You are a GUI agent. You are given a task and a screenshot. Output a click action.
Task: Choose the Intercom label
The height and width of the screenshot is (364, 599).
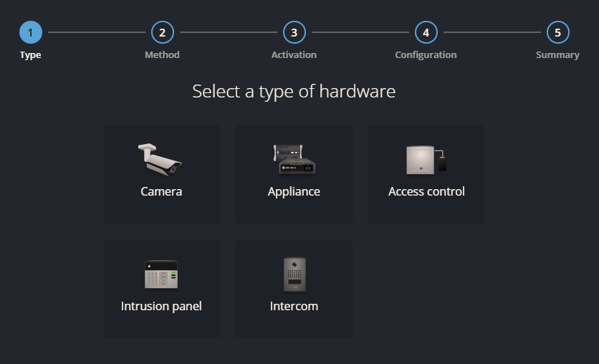[294, 306]
